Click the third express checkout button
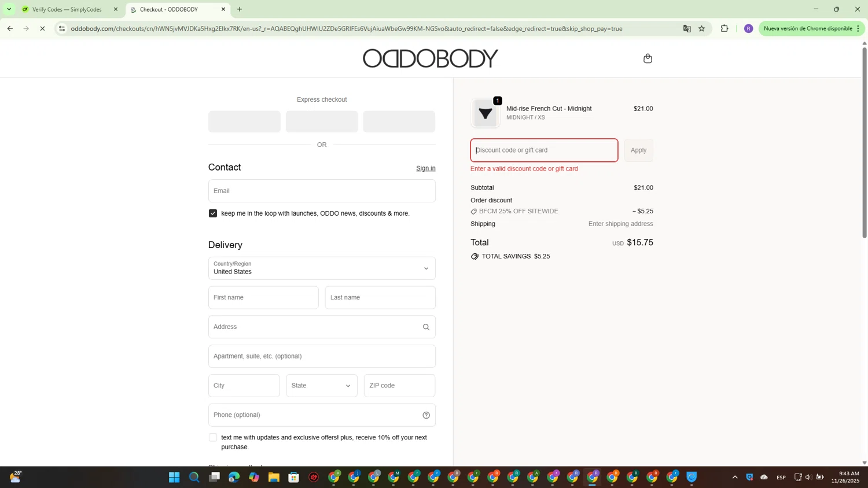The image size is (868, 488). [x=399, y=122]
